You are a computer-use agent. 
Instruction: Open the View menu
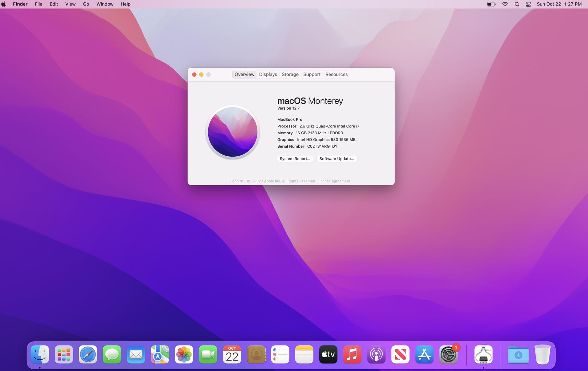70,4
